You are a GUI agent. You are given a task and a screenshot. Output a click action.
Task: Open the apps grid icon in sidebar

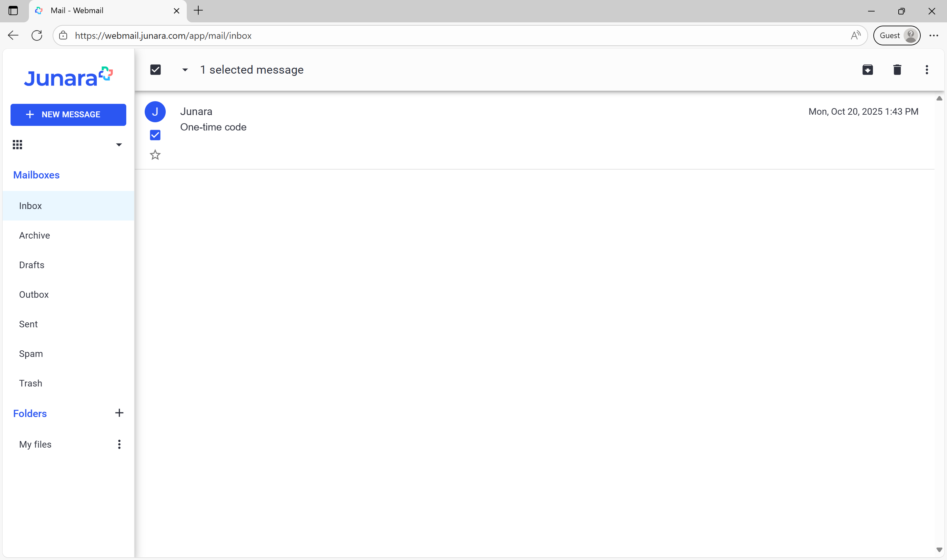pos(17,145)
